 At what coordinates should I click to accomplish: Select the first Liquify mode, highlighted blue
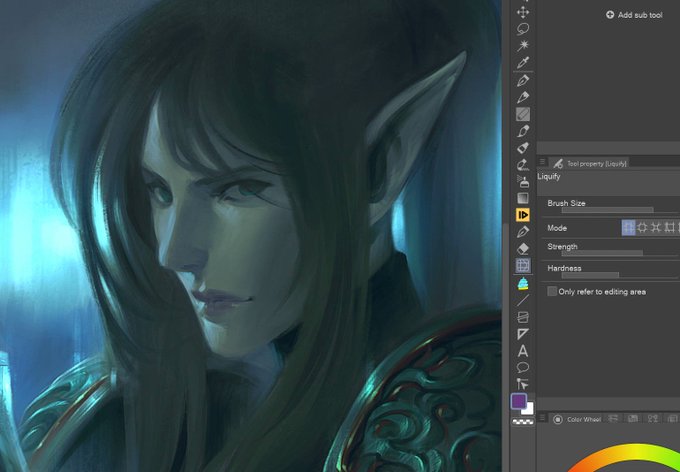pos(628,228)
